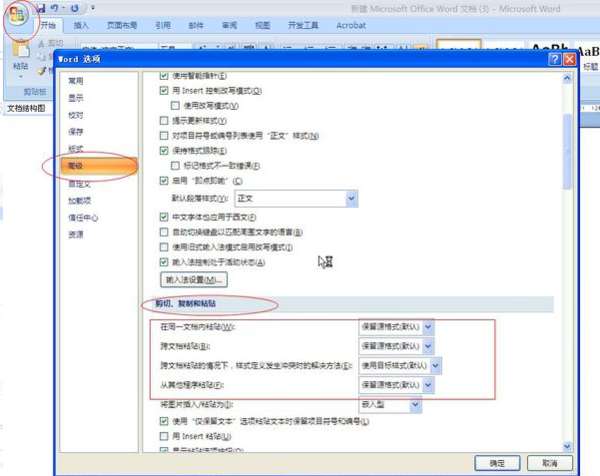Click the options pane vertical scrollbar thumb
Image resolution: width=600 pixels, height=476 pixels.
pos(567,151)
